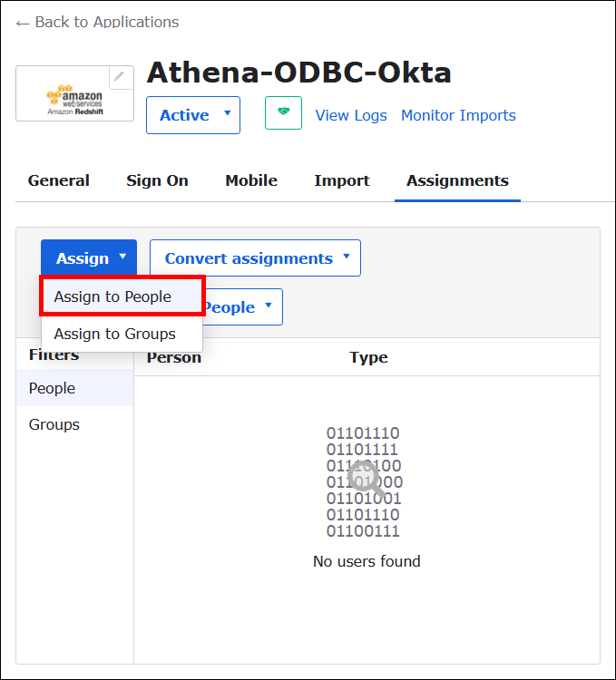Expand the Convert assignments dropdown
Viewport: 616px width, 680px height.
(x=255, y=258)
